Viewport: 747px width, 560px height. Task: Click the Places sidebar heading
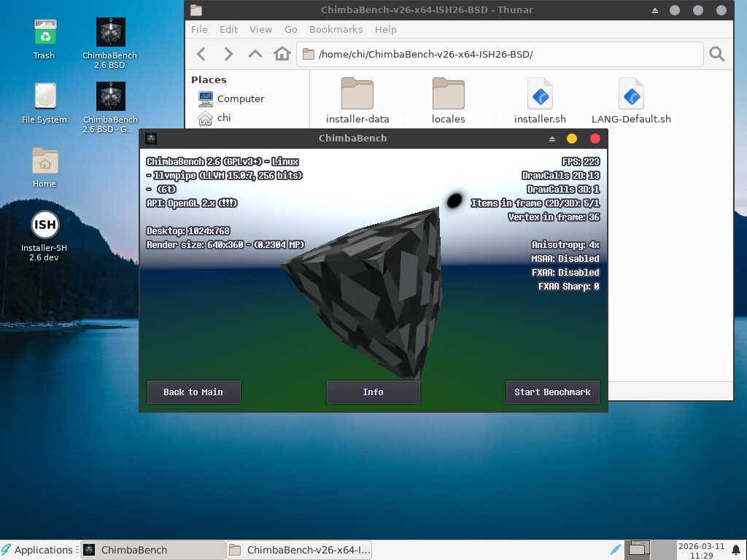click(x=209, y=79)
